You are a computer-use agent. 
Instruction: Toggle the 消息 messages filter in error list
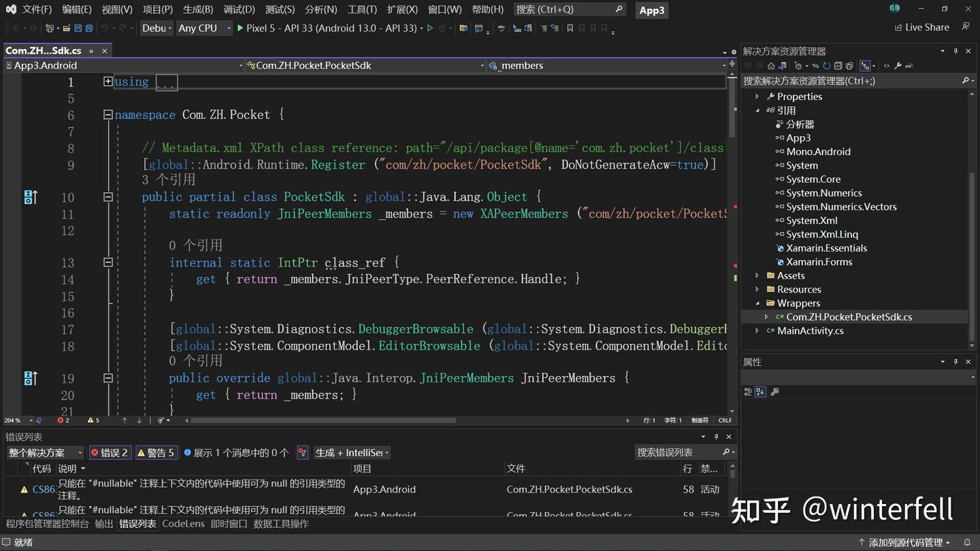[x=236, y=452]
